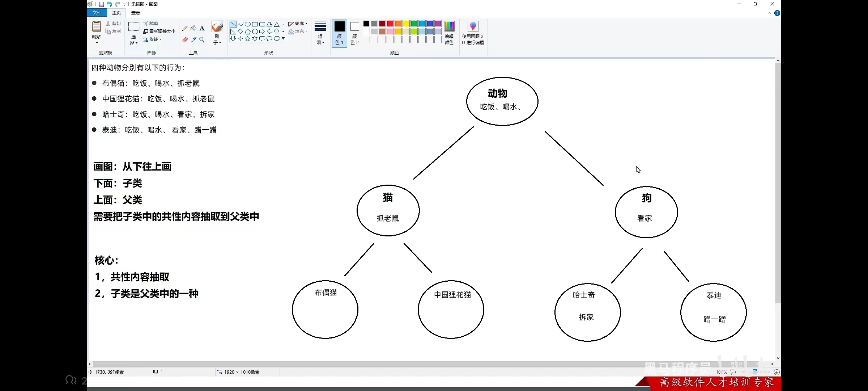Pick the red color swatch
Image resolution: width=868 pixels, height=391 pixels.
coord(390,24)
